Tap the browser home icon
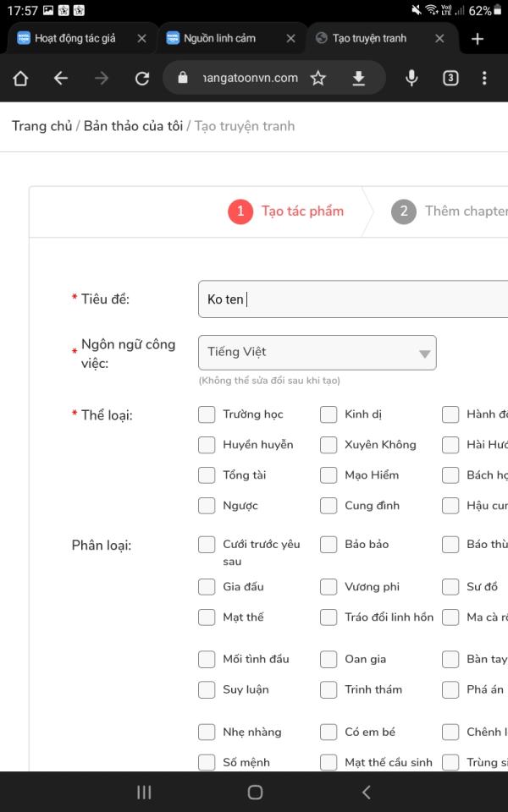The image size is (508, 812). pyautogui.click(x=20, y=78)
